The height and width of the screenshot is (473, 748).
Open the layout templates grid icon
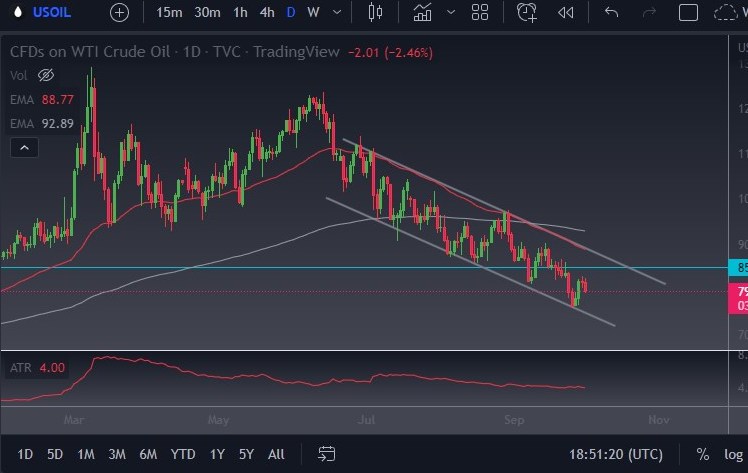click(x=480, y=13)
